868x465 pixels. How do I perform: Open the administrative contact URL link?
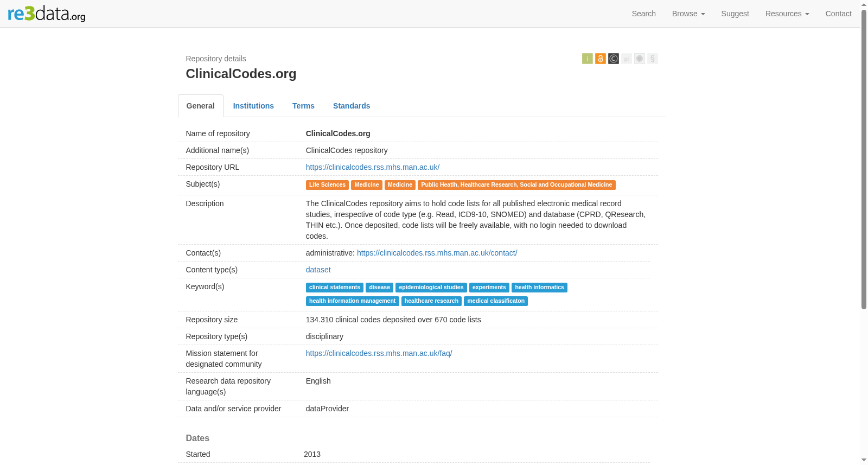point(437,253)
